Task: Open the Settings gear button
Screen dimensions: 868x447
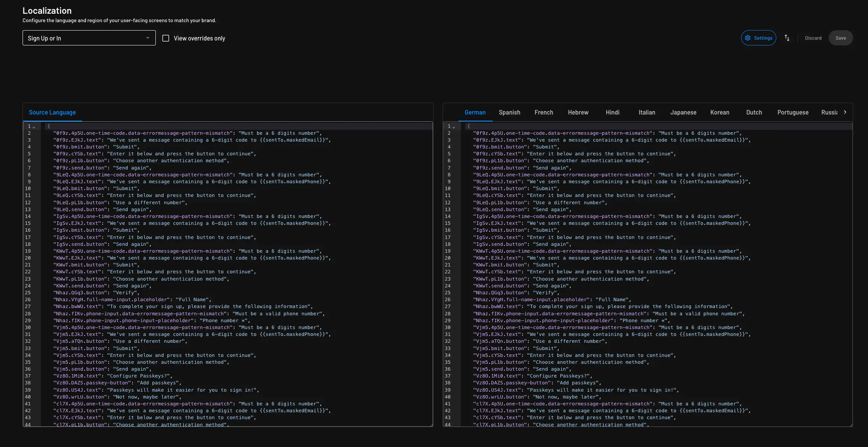Action: (758, 38)
